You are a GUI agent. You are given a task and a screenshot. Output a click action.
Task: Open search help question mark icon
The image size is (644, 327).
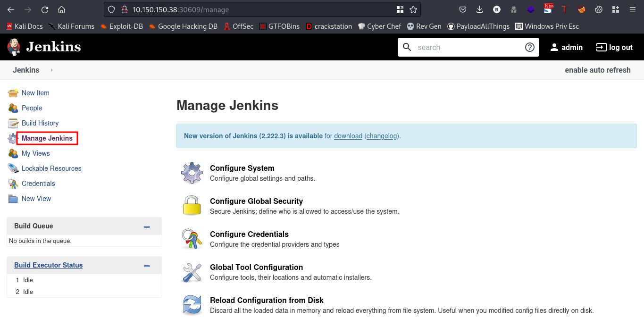tap(529, 47)
